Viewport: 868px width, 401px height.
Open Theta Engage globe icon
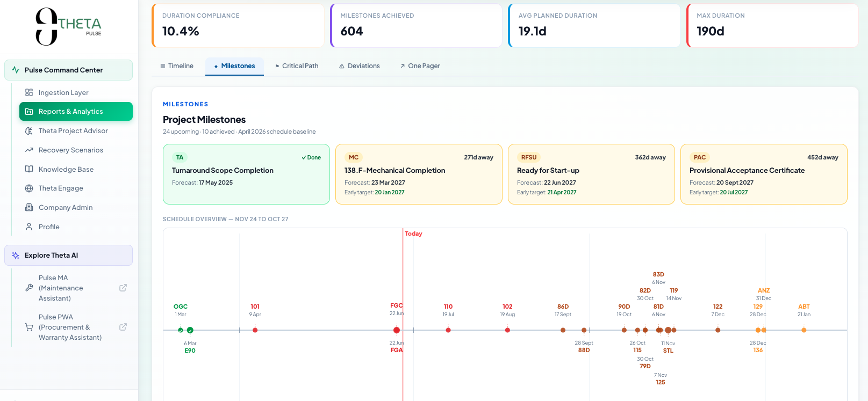click(x=29, y=188)
